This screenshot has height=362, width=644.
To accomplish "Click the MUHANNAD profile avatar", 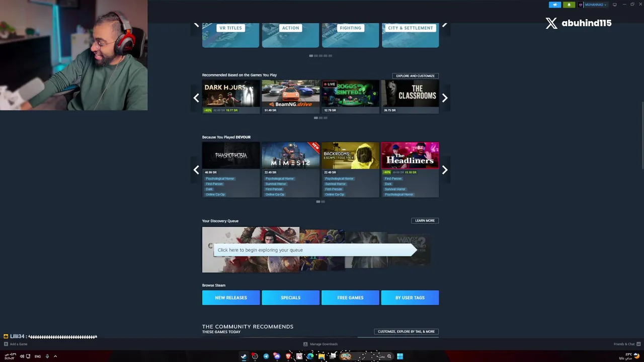I will click(x=581, y=5).
